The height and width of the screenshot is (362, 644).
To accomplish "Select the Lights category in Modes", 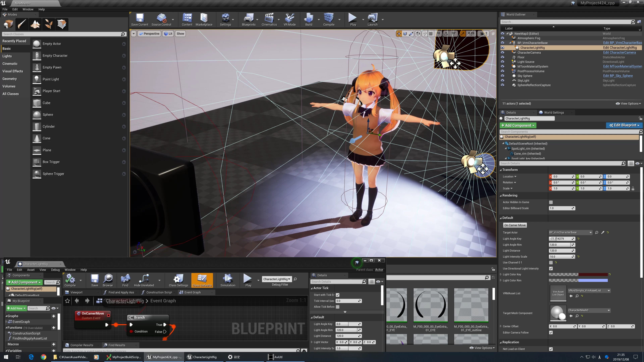I will tap(7, 56).
